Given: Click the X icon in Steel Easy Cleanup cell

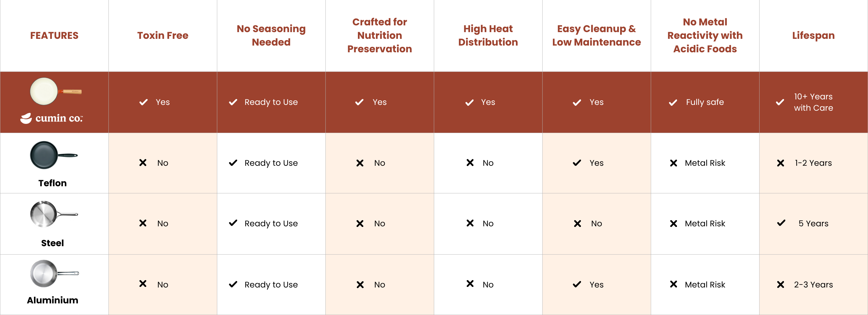Looking at the screenshot, I should click(x=577, y=224).
